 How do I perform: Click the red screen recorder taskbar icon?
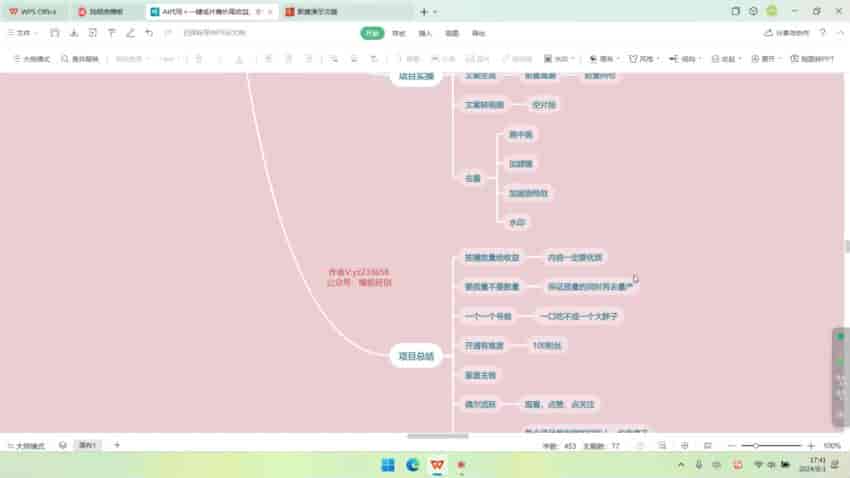[x=461, y=465]
